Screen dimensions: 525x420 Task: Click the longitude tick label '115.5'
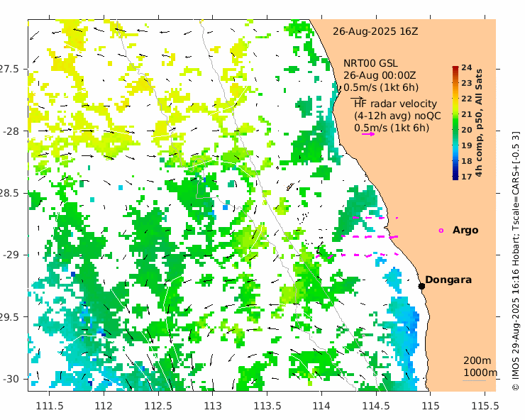(485, 406)
